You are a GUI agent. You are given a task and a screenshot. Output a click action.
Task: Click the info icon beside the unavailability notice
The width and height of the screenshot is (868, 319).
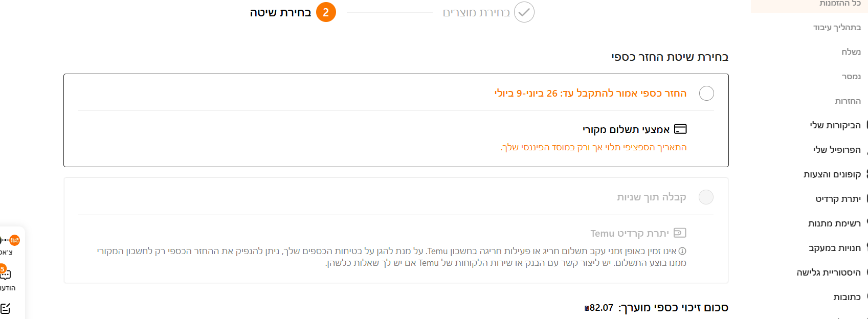682,251
